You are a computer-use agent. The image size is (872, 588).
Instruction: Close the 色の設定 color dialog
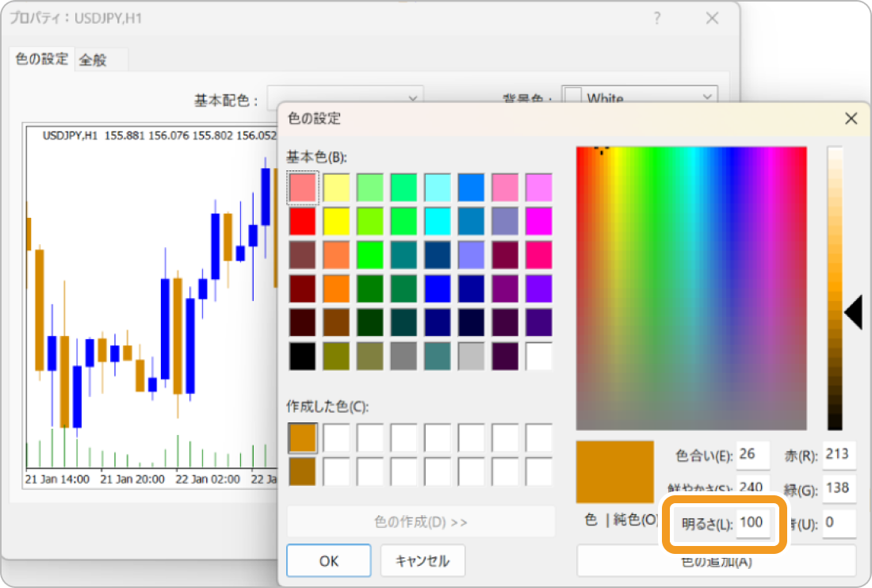(851, 118)
